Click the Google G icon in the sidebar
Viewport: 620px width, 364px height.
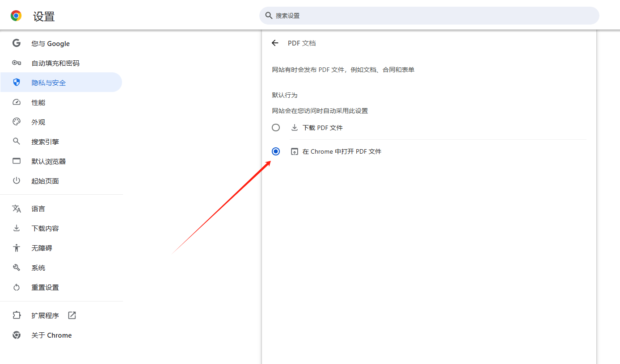[x=17, y=43]
